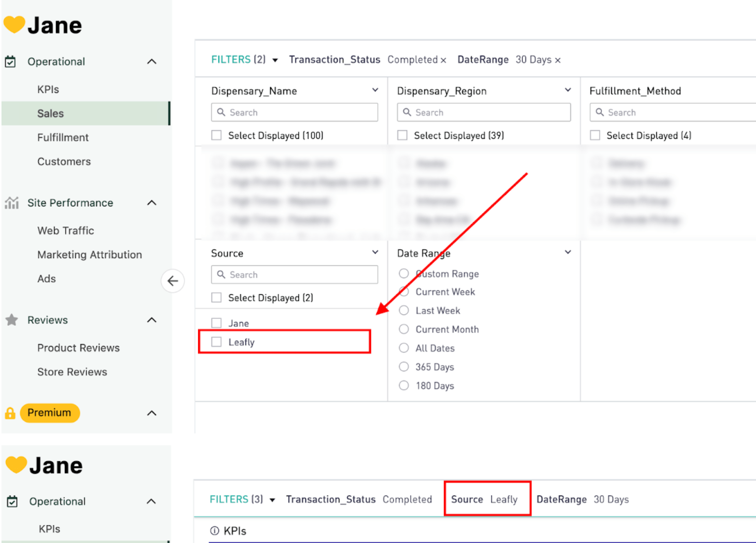Select the Current Month radio option
Viewport: 756px width, 543px height.
[404, 329]
